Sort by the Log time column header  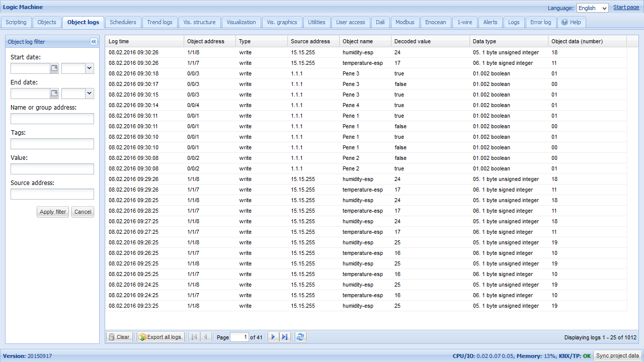pos(145,41)
